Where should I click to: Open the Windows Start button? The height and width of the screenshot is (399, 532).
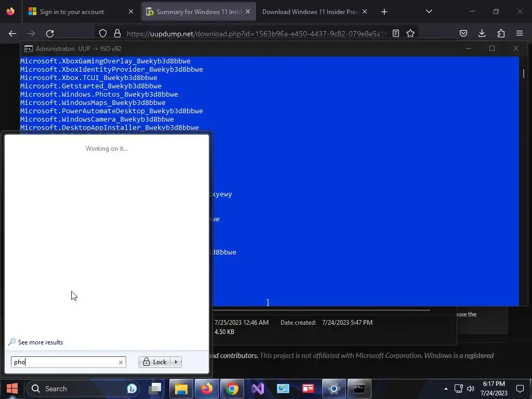[x=12, y=389]
